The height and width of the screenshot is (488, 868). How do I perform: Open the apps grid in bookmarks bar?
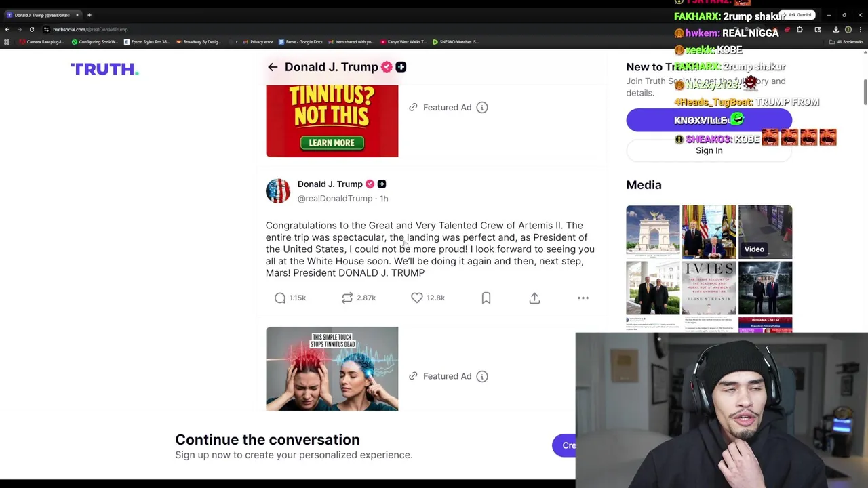(7, 42)
